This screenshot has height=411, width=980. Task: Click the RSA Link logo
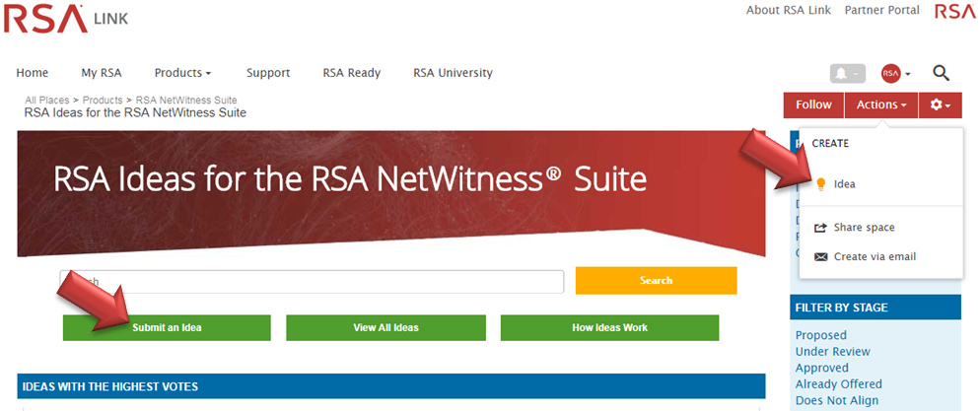[65, 19]
